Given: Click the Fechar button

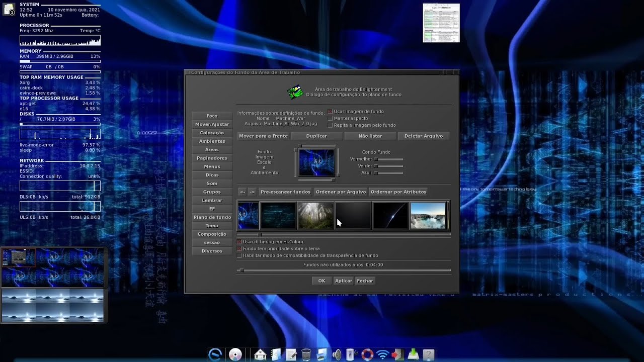Looking at the screenshot, I should (x=365, y=281).
